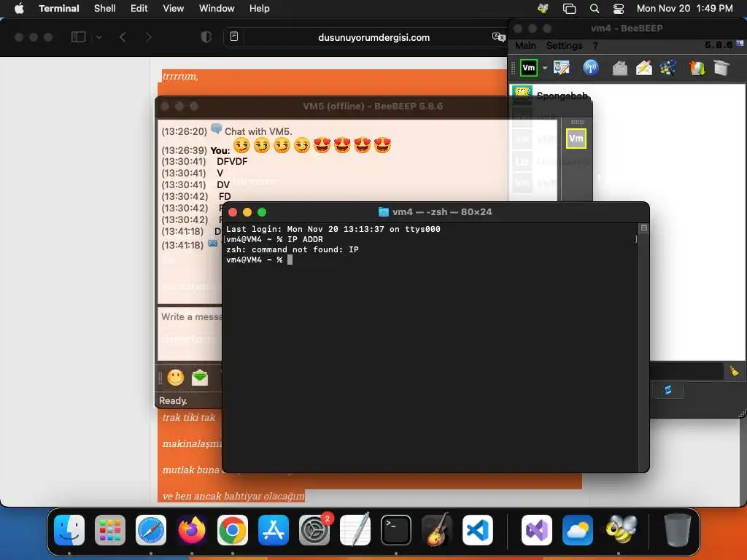This screenshot has width=747, height=560.
Task: Open the Main menu in BeeBEEP
Action: tap(525, 46)
